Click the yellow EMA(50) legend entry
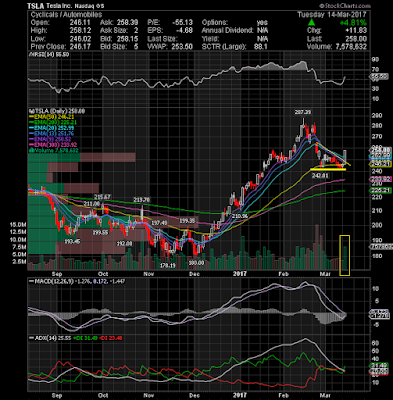The width and height of the screenshot is (393, 400). (x=52, y=117)
